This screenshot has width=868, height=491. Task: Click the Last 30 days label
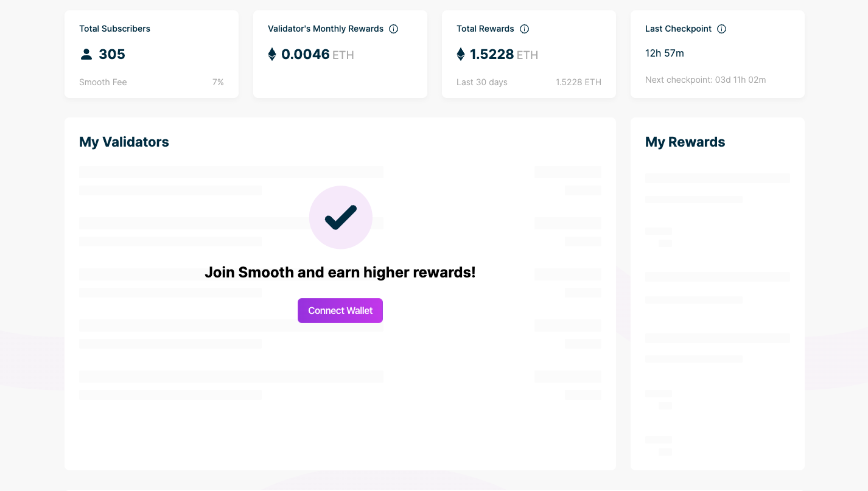coord(481,82)
